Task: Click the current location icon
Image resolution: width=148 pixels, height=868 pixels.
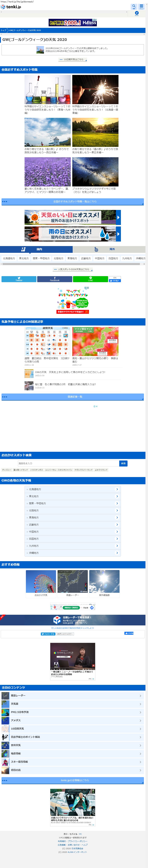Action: pyautogui.click(x=137, y=13)
